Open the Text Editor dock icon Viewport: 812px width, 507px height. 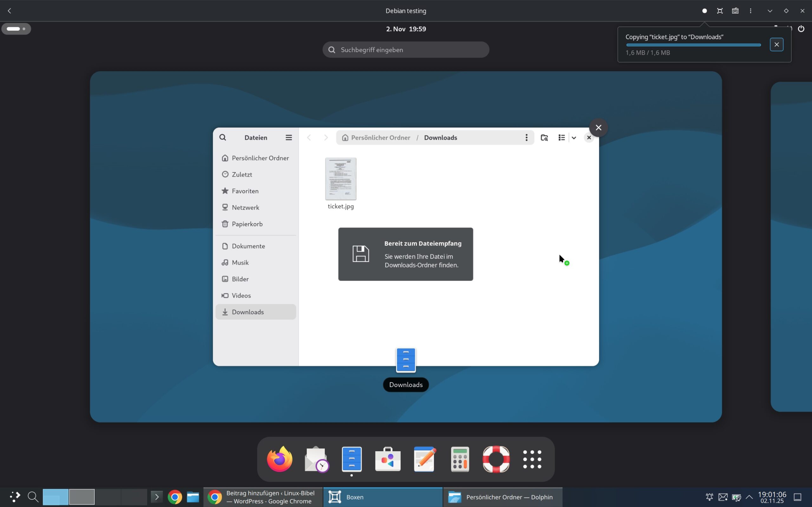coord(424,459)
